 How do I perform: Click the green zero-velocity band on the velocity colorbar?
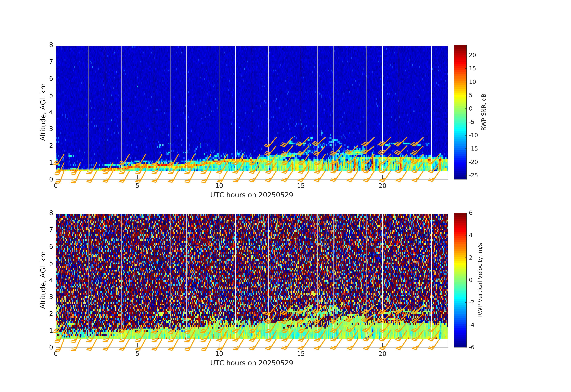460,280
